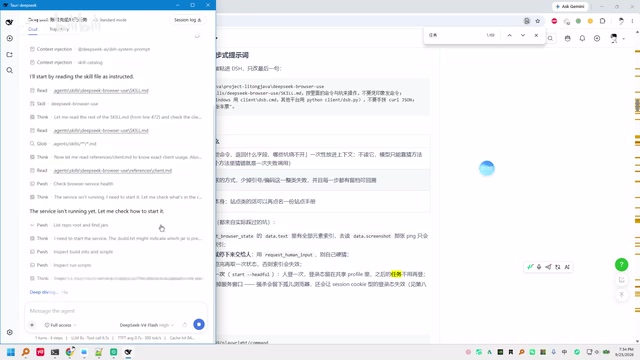The image size is (640, 360).
Task: Open search icon in left sidebar
Action: point(9,70)
